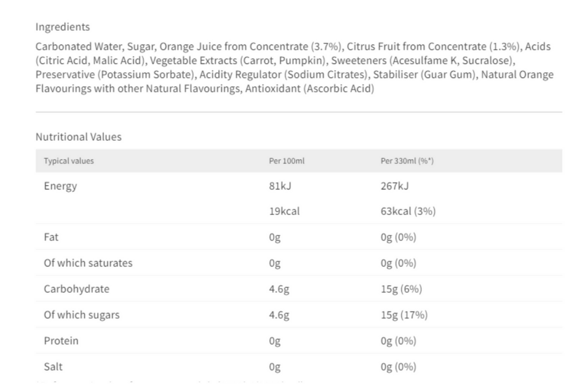The height and width of the screenshot is (392, 588).
Task: Click the Of which sugars label
Action: pyautogui.click(x=81, y=315)
